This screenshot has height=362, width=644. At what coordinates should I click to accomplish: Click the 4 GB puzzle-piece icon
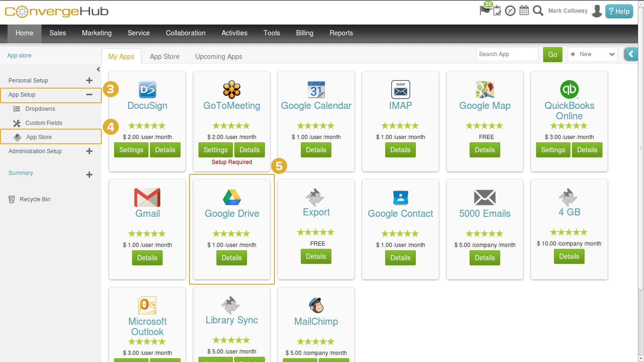(x=568, y=197)
